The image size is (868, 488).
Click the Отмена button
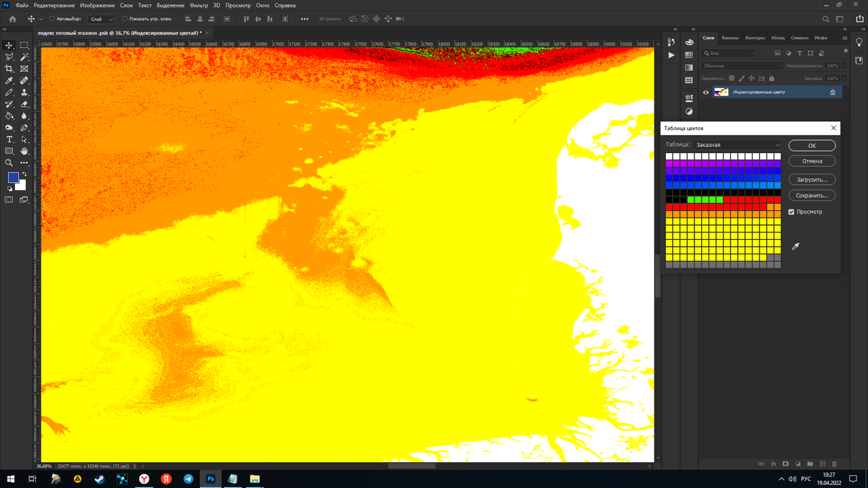[x=812, y=161]
